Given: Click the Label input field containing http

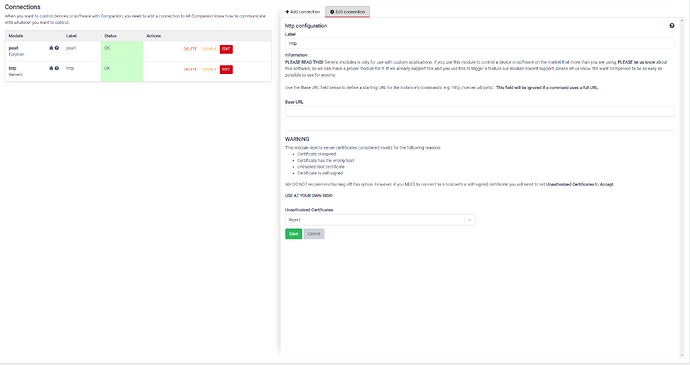Looking at the screenshot, I should [480, 43].
